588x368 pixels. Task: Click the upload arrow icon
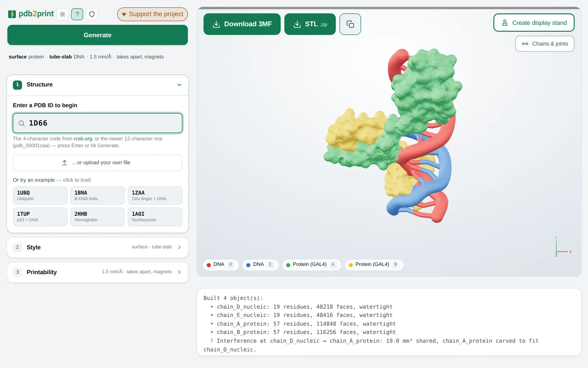65,163
